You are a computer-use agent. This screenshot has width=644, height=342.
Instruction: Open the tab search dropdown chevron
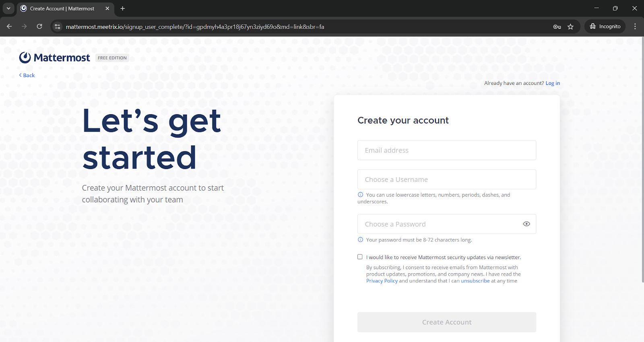[8, 8]
